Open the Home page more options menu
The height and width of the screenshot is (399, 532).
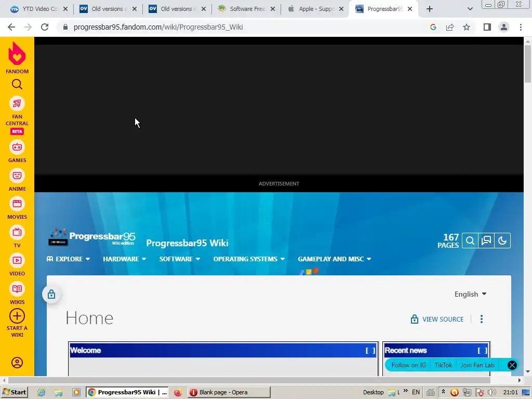coord(482,319)
